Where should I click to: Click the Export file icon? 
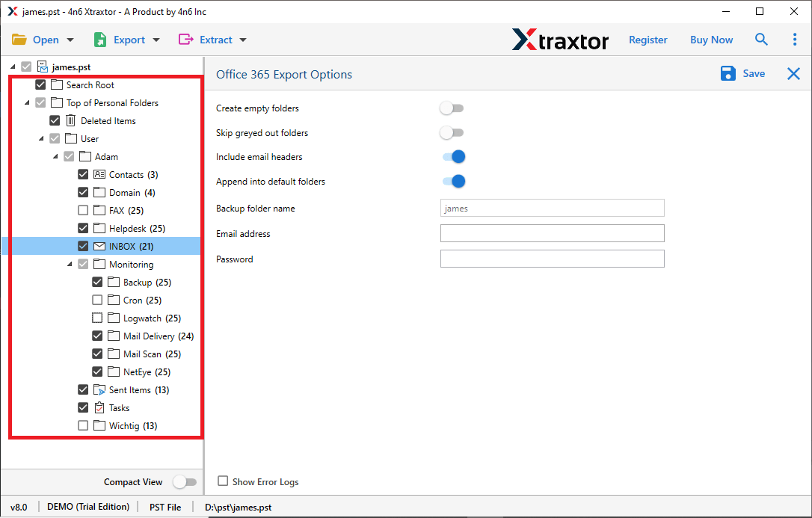(x=100, y=40)
